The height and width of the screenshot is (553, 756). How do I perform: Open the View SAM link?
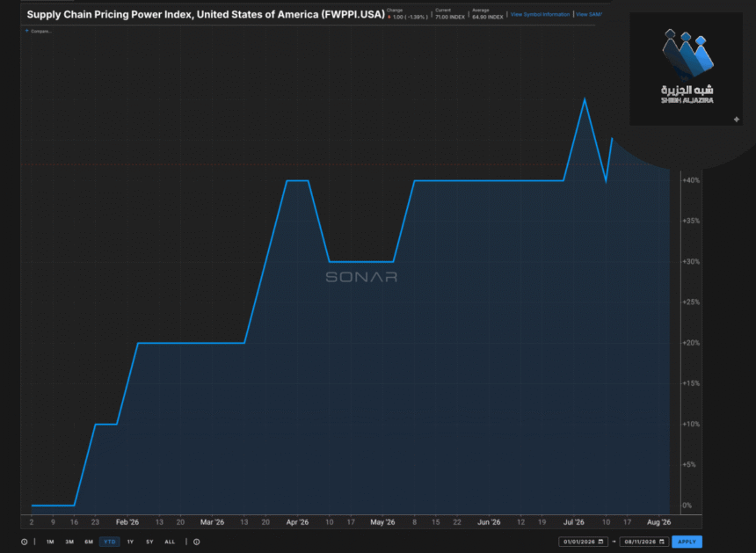tap(589, 14)
